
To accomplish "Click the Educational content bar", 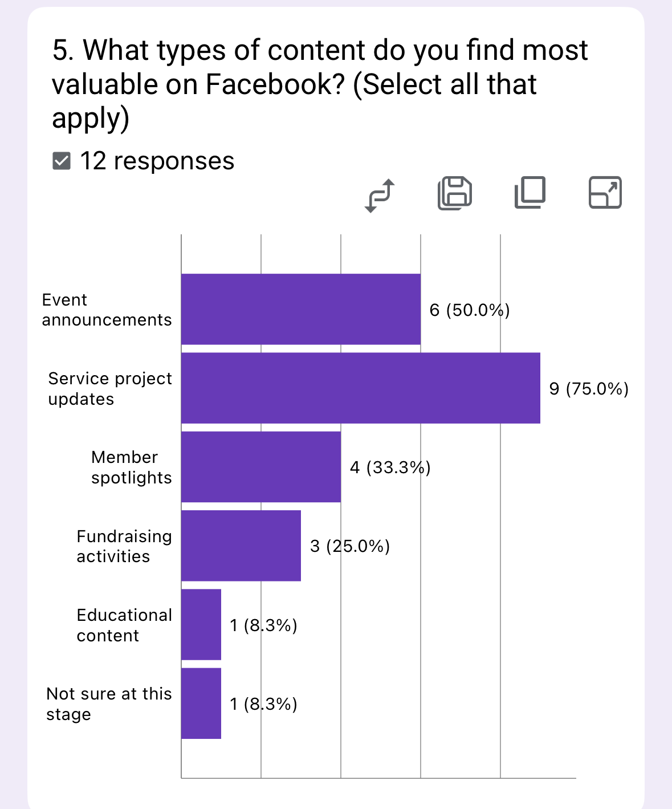I will click(201, 624).
